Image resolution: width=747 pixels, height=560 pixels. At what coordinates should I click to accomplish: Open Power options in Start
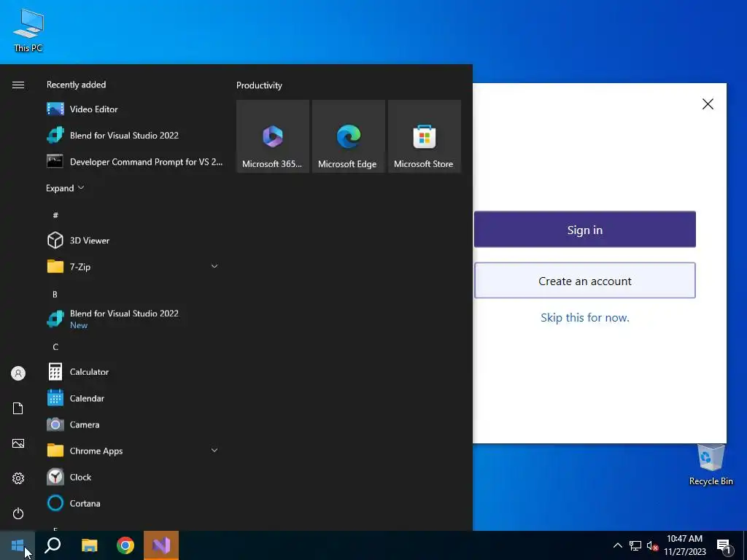[18, 513]
